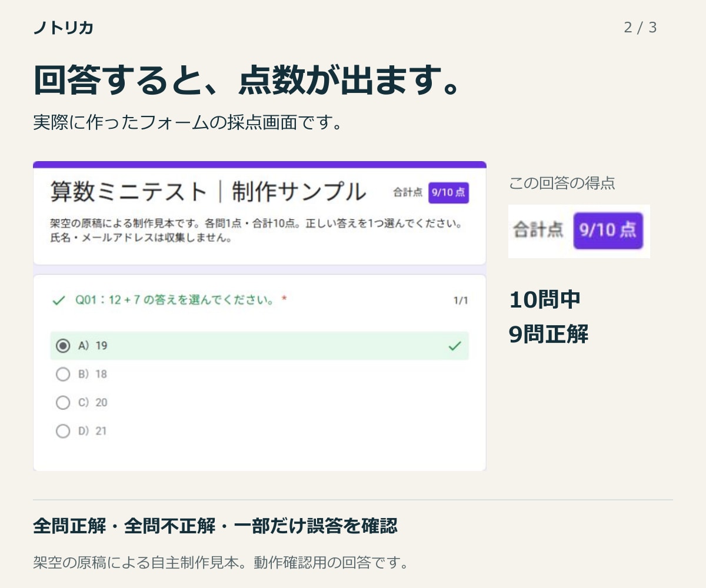
Task: Click question text Q01：12 + 7 の答えを選んでください。
Action: pyautogui.click(x=175, y=300)
